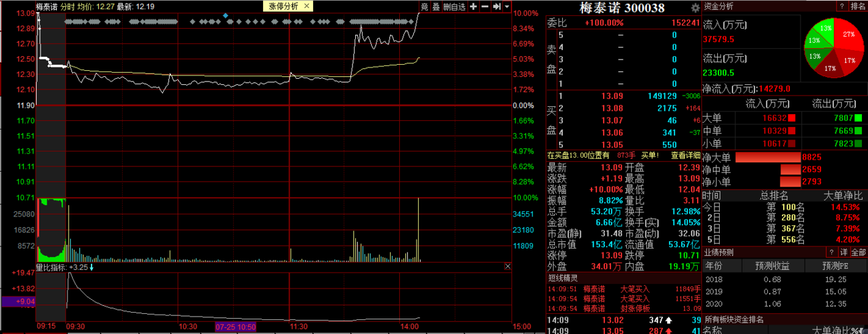Click the 3日 第367名 ranking row

click(x=785, y=228)
